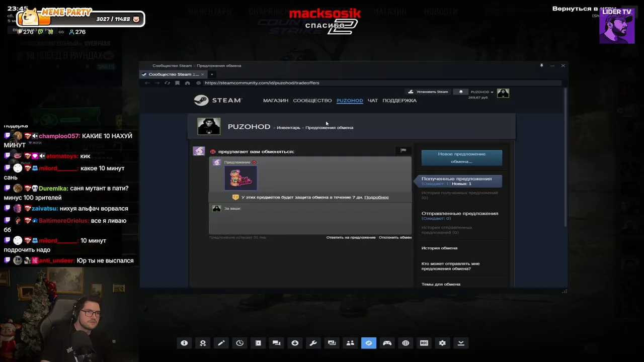
Task: Click the trade sender's avatar
Action: (x=199, y=151)
